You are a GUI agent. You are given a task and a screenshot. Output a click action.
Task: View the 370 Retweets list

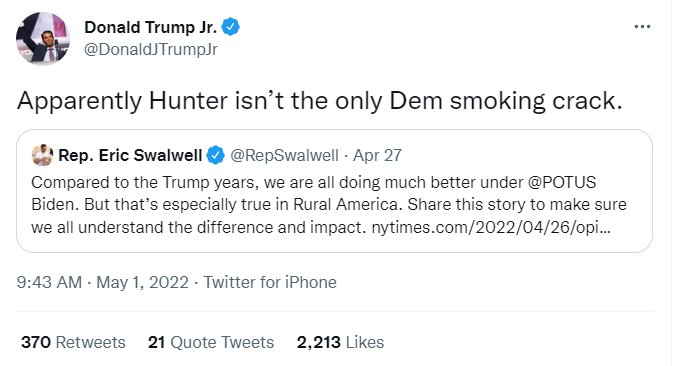(73, 342)
